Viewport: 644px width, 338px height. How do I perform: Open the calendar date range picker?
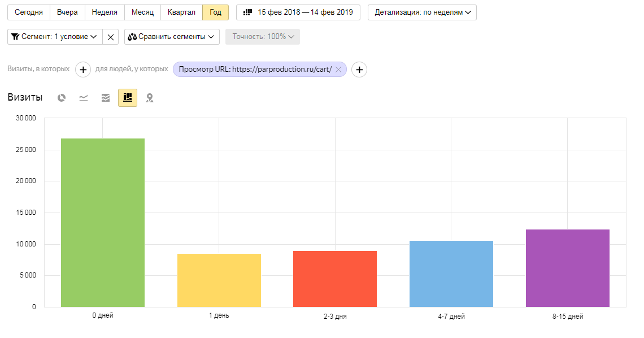(298, 12)
